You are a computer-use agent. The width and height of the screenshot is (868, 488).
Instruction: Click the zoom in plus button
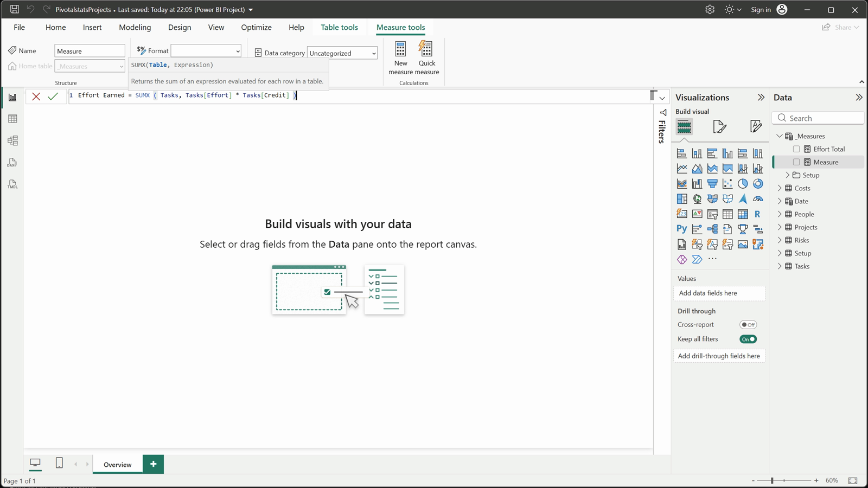click(x=816, y=480)
